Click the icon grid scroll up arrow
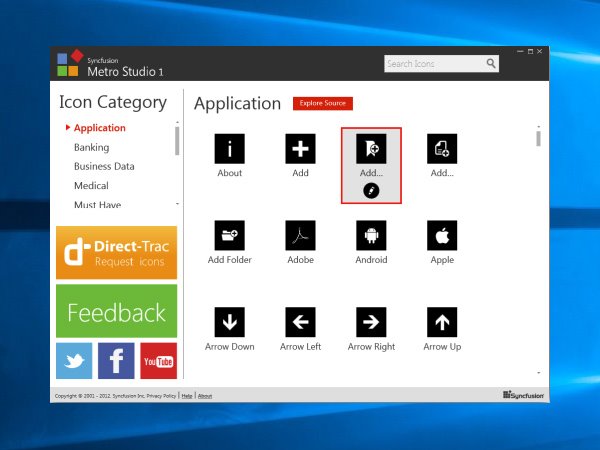 click(538, 126)
